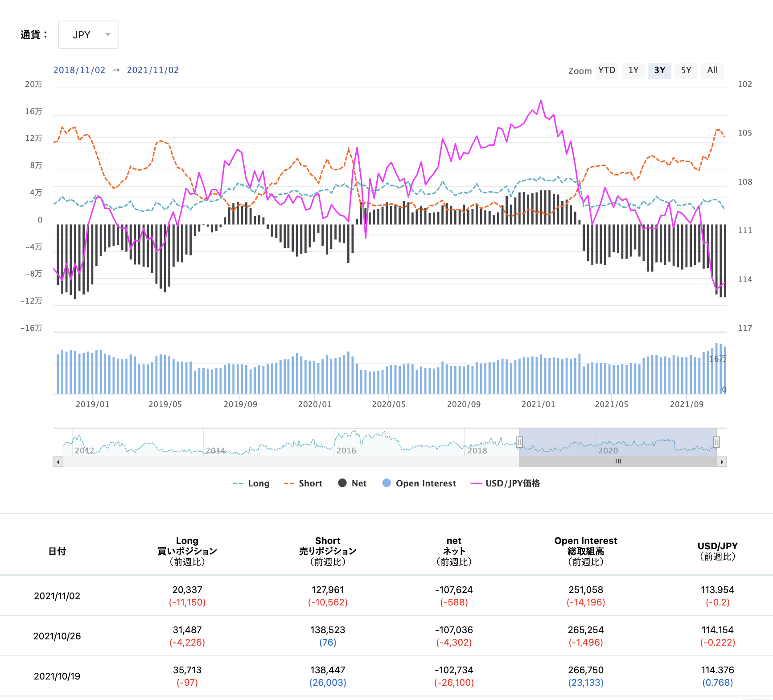
Task: Grab the navigator left range handle
Action: (x=519, y=442)
